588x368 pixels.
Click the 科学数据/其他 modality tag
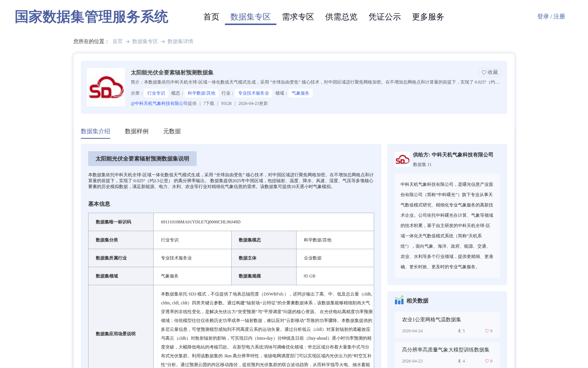point(202,93)
